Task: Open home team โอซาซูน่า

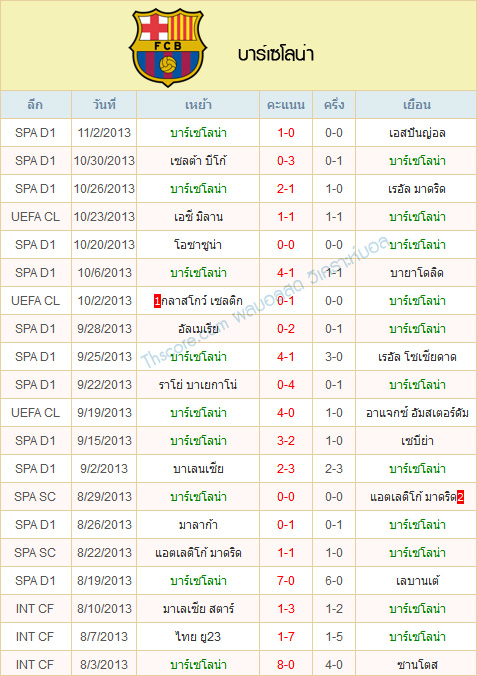Action: (198, 245)
